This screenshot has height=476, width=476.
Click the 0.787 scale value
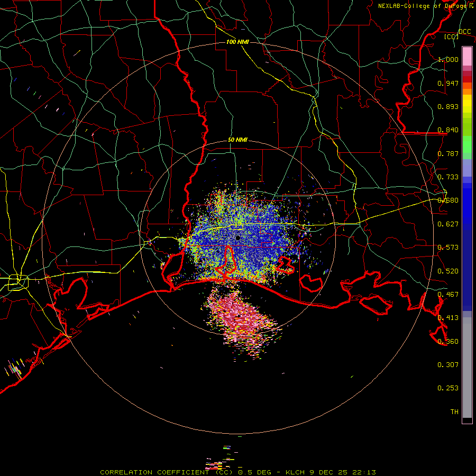[448, 153]
